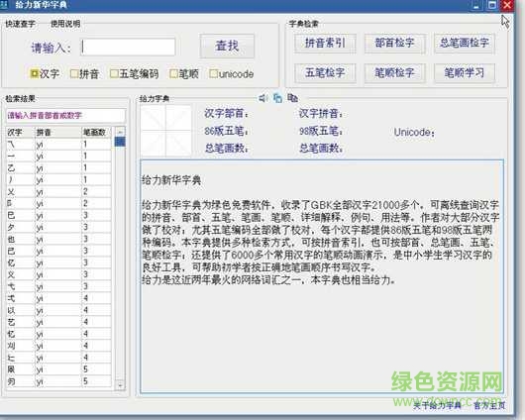Click the Unicode label
This screenshot has width=525, height=420.
[414, 133]
